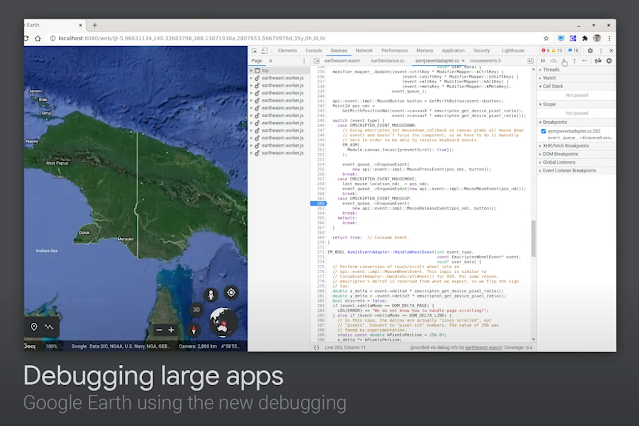
Task: Click the code editor vertical scrollbar thumb
Action: (533, 238)
